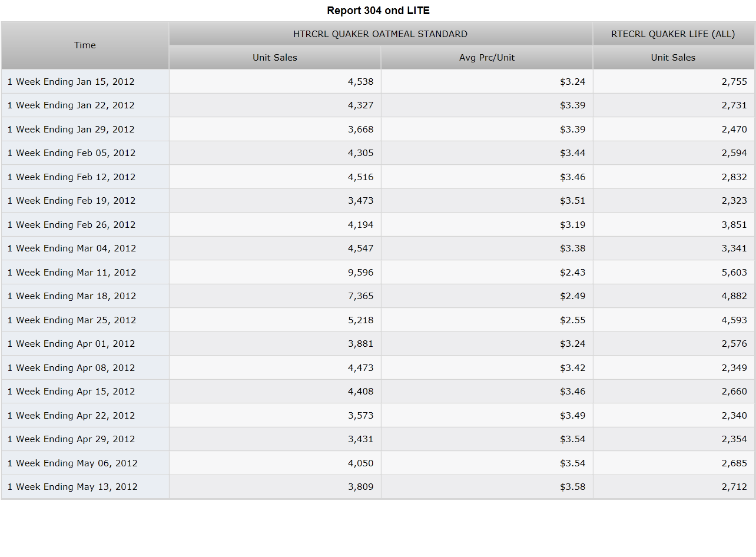Image resolution: width=756 pixels, height=557 pixels.
Task: Select row 1 Week Ending Feb 26, 2012
Action: pos(378,225)
